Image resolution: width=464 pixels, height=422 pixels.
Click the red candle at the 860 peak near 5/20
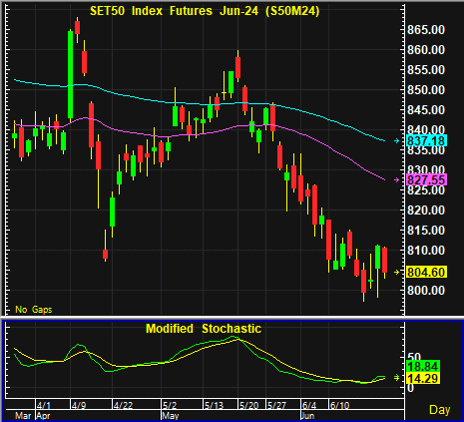238,67
